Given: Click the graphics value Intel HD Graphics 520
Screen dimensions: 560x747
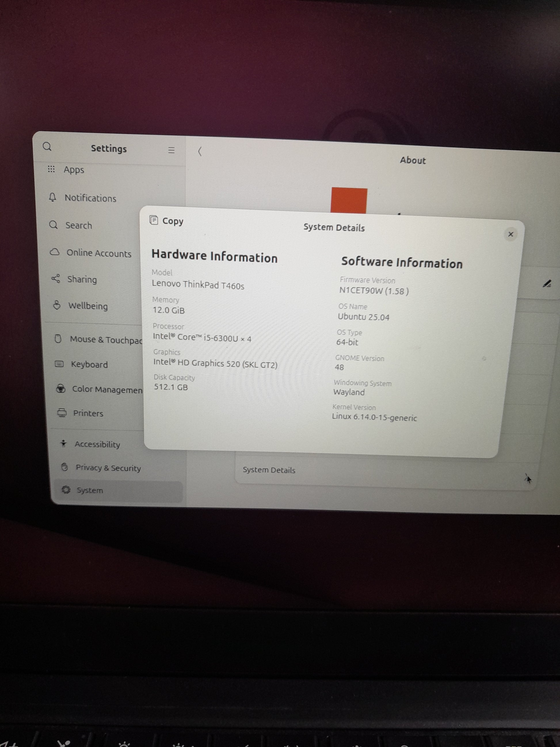Looking at the screenshot, I should tap(215, 363).
